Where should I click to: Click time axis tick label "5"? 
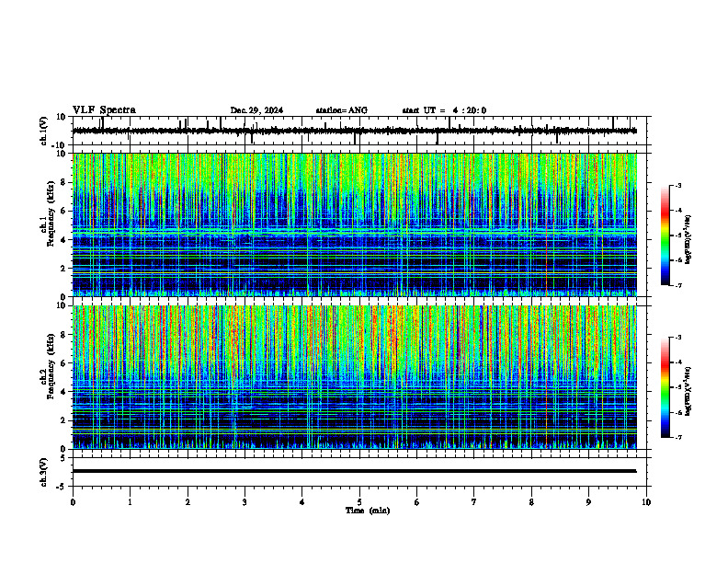359,502
